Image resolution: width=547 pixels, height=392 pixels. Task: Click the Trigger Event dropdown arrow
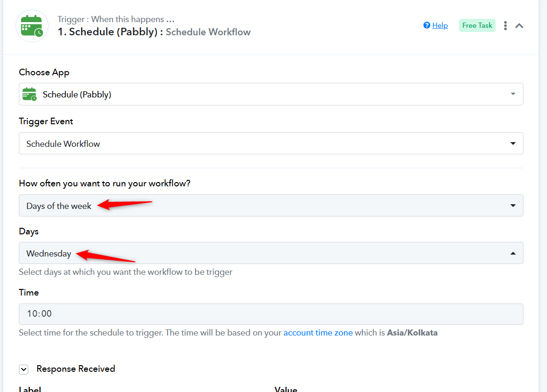(x=513, y=144)
